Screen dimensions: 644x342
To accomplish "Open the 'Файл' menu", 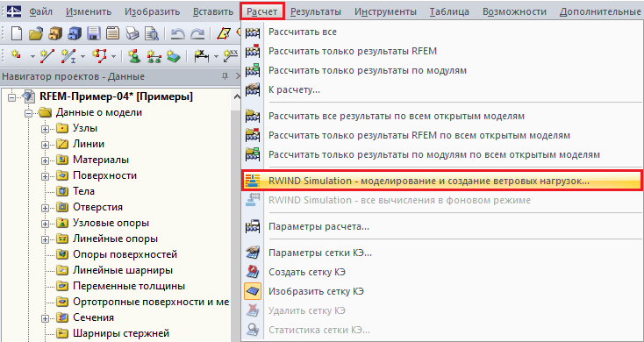I will click(x=40, y=11).
